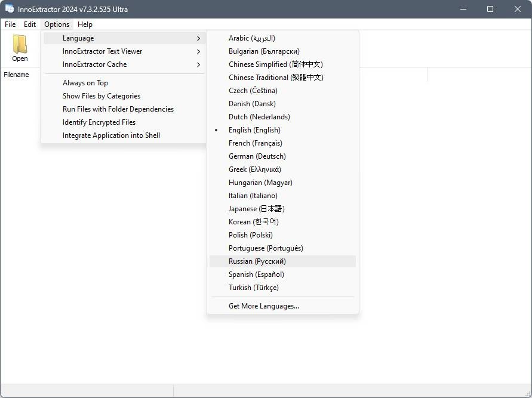This screenshot has height=398, width=532.
Task: Choose Dutch (Nederlands) language
Action: click(282, 117)
